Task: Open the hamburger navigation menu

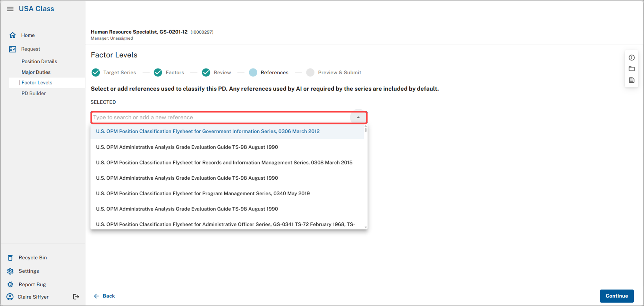Action: [x=10, y=9]
